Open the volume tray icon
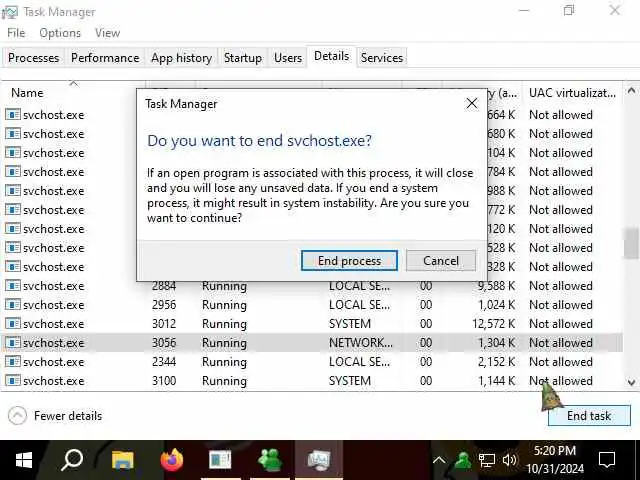The image size is (640, 480). click(510, 460)
